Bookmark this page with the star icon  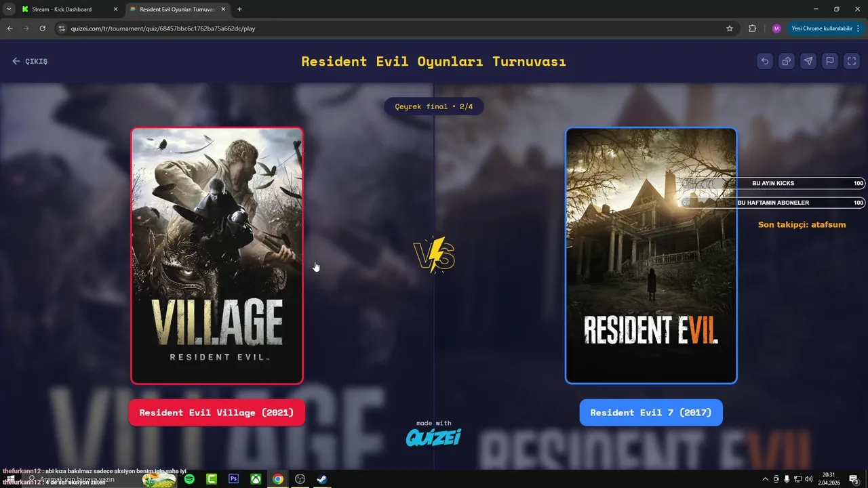pyautogui.click(x=730, y=28)
